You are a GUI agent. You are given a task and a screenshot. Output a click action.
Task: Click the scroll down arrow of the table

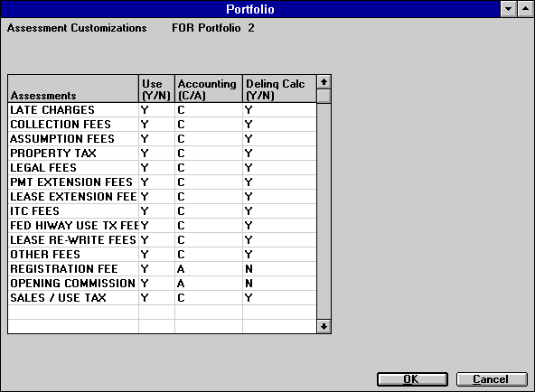pos(324,327)
